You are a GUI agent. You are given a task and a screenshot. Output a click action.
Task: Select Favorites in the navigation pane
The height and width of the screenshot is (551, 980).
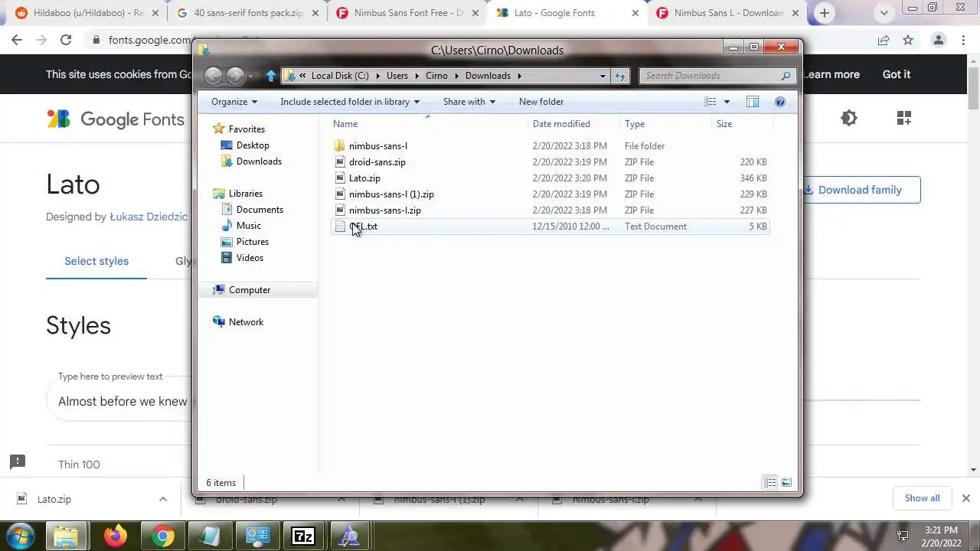click(x=247, y=129)
